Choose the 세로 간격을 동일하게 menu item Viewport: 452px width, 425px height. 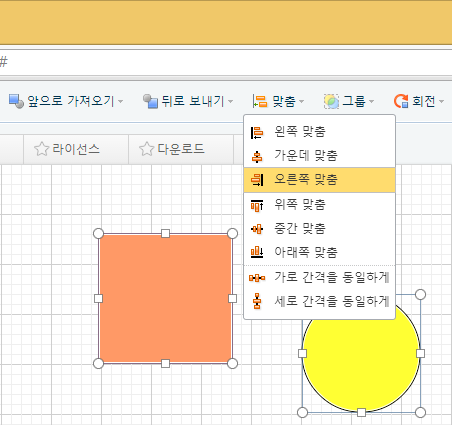tap(319, 301)
